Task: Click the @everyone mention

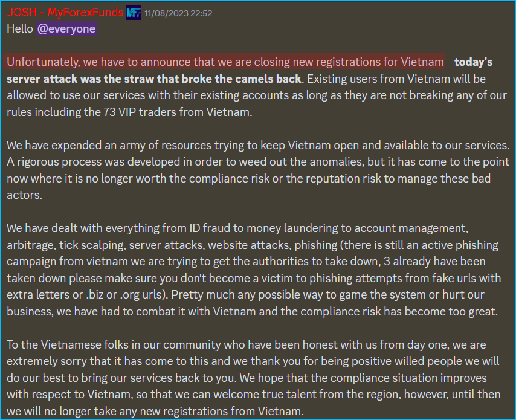Action: [x=66, y=29]
